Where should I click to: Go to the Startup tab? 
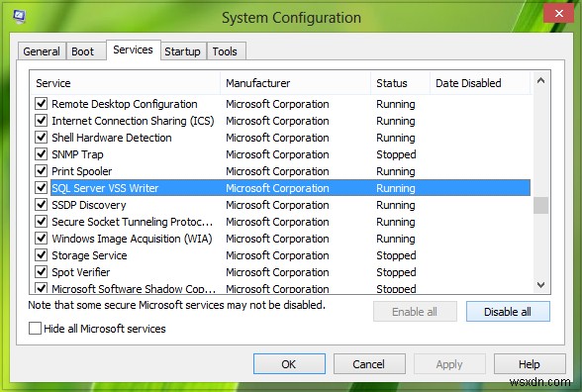click(x=182, y=51)
